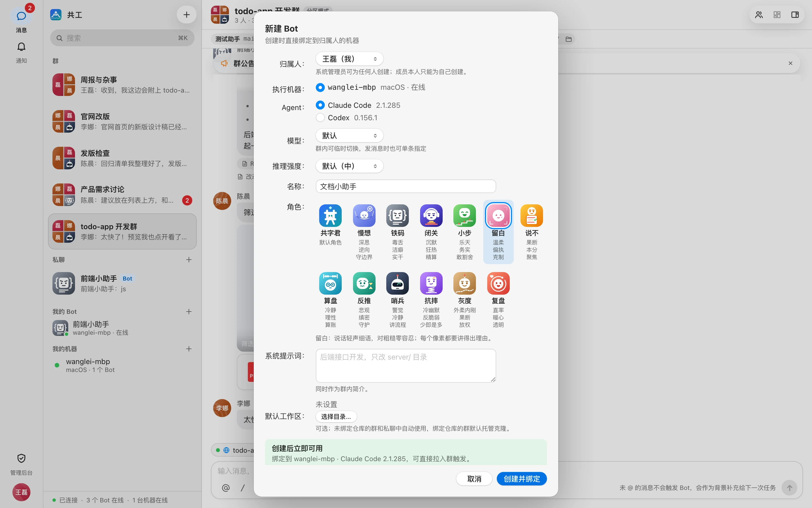Select the wanglei-mbp machine entry
Image resolution: width=812 pixels, height=508 pixels.
(122, 365)
